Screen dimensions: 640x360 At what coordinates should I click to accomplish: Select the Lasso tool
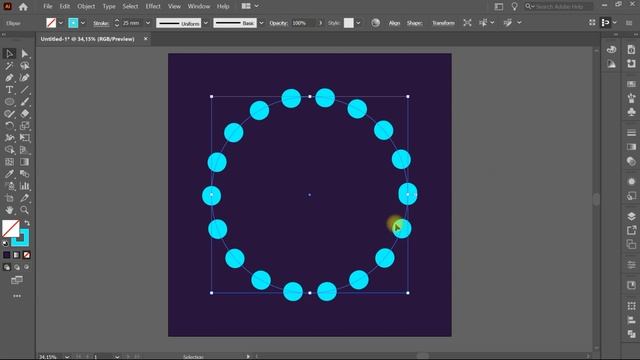(x=24, y=66)
